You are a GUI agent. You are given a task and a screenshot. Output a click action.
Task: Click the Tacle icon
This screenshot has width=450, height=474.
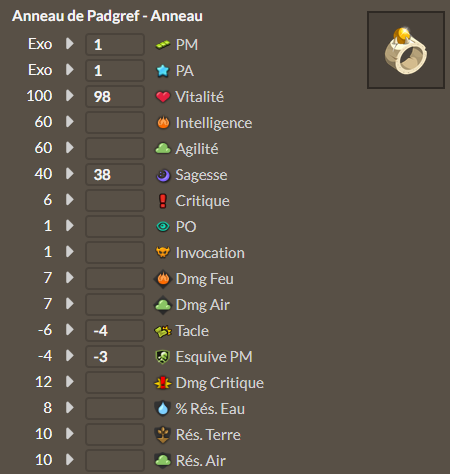(x=163, y=331)
